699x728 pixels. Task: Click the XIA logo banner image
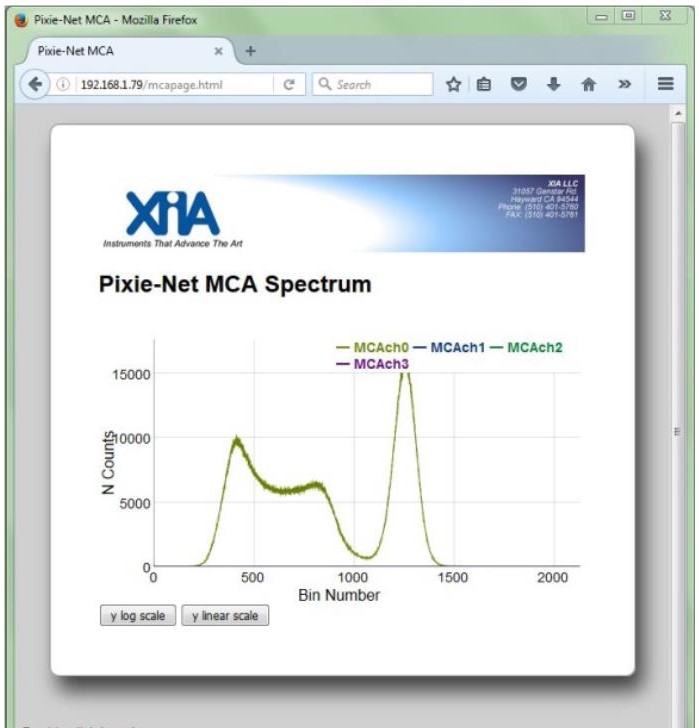pos(343,214)
